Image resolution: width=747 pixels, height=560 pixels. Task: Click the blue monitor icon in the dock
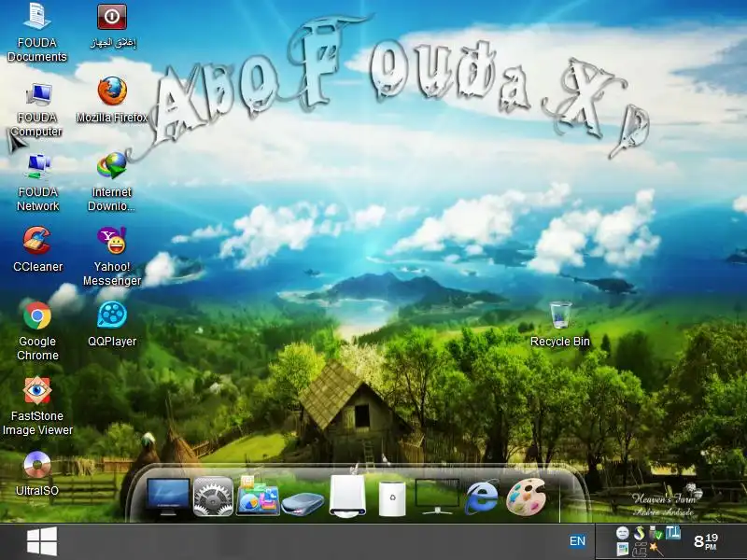(168, 497)
